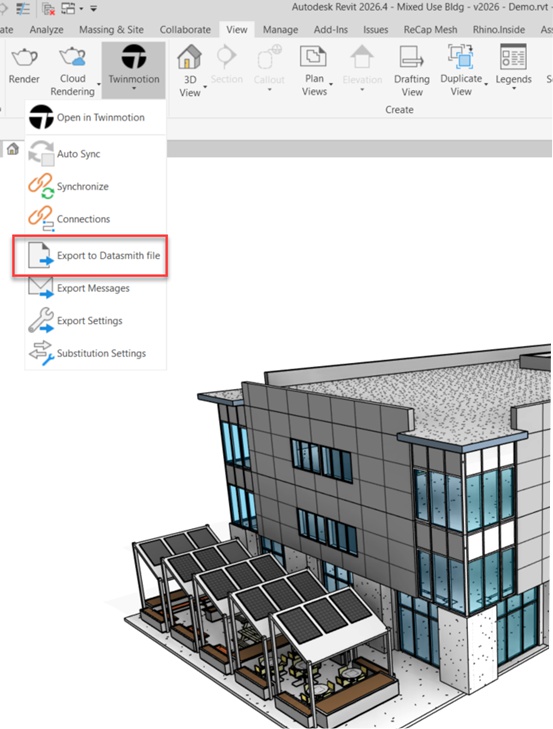Open the Add-Ins tab
The height and width of the screenshot is (729, 553).
(331, 30)
